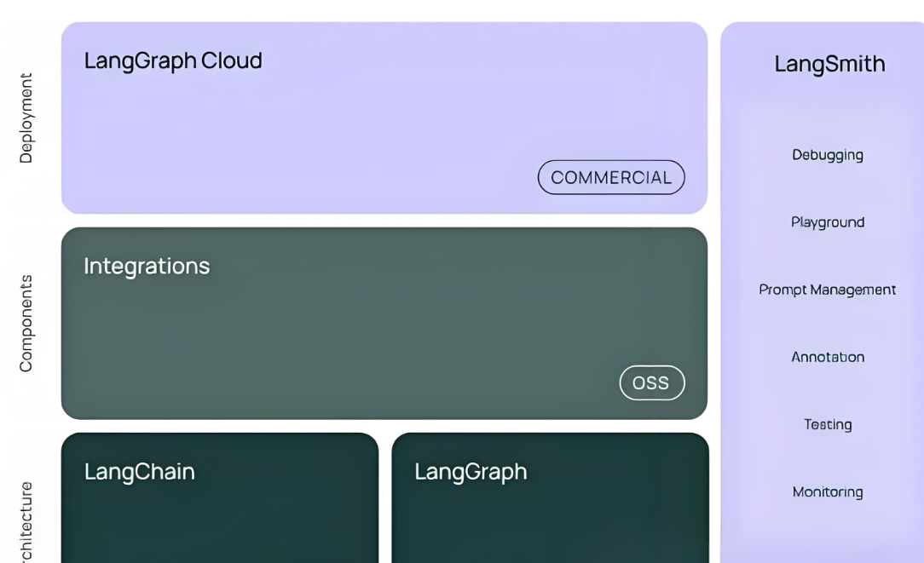924x563 pixels.
Task: Open the LangChain block title
Action: click(x=140, y=472)
